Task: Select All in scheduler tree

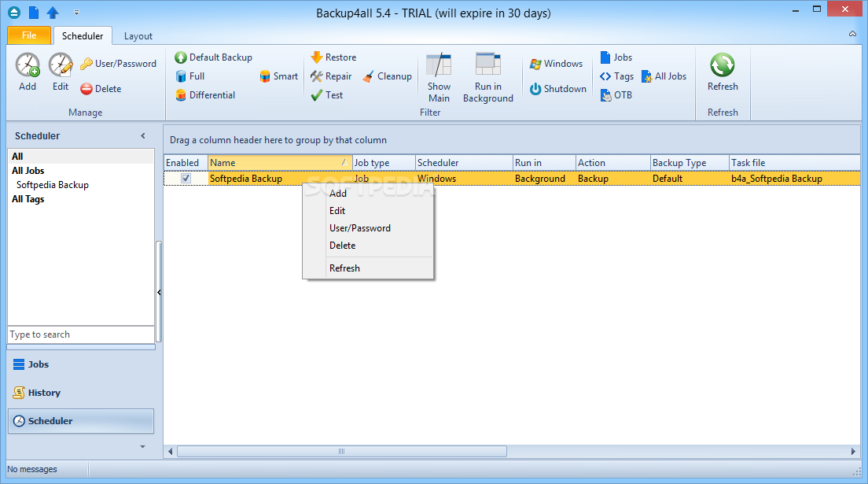Action: click(x=81, y=157)
